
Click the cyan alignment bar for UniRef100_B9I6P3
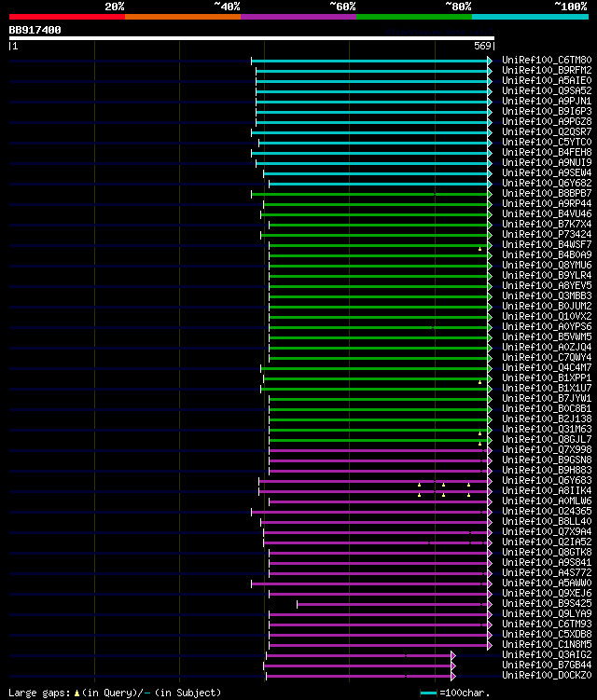tap(374, 112)
